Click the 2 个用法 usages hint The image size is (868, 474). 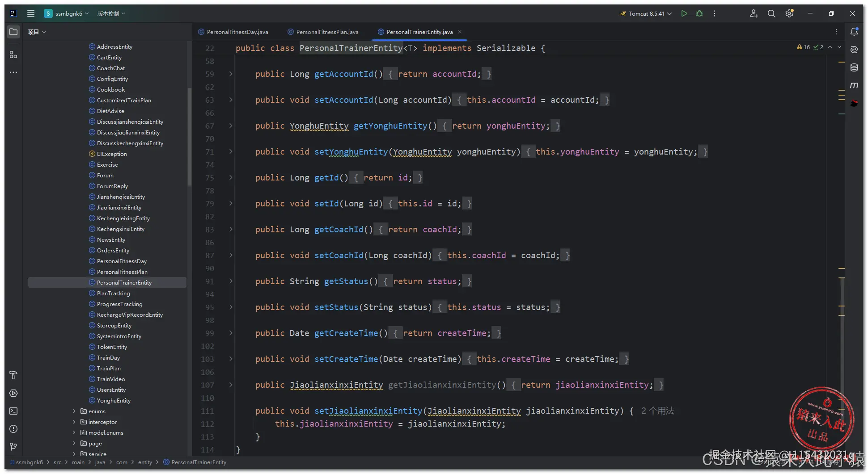(x=657, y=411)
